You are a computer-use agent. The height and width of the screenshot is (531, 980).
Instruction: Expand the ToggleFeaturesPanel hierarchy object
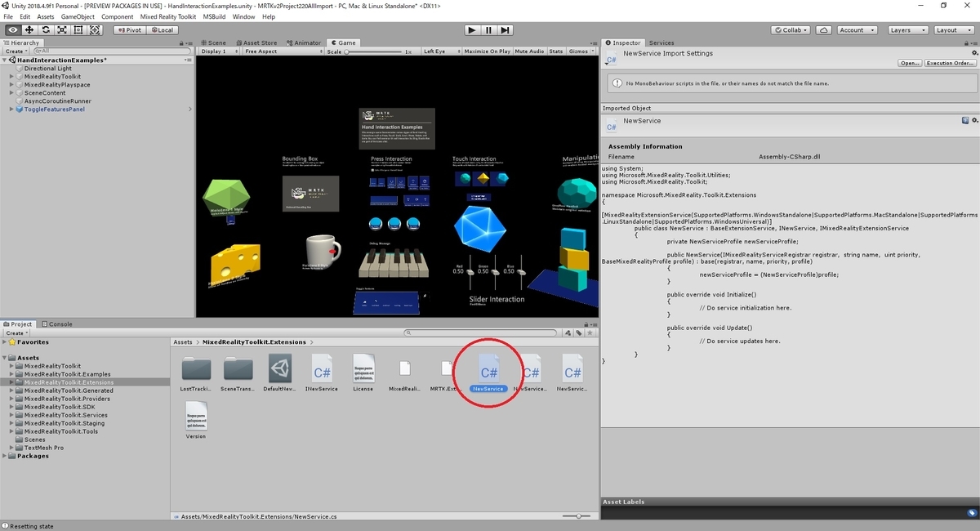click(x=11, y=109)
